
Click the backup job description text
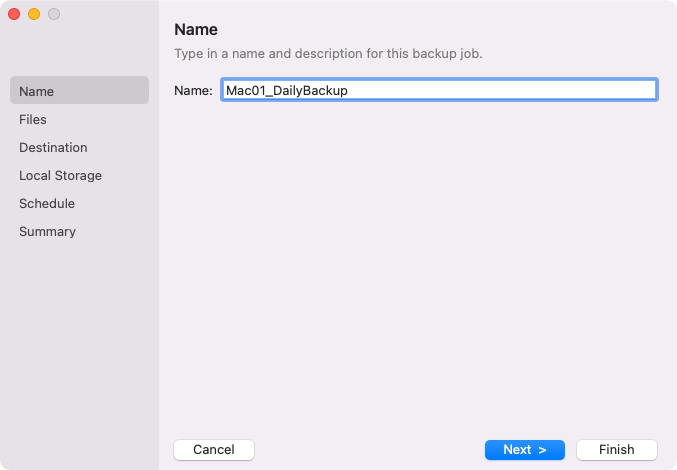328,53
